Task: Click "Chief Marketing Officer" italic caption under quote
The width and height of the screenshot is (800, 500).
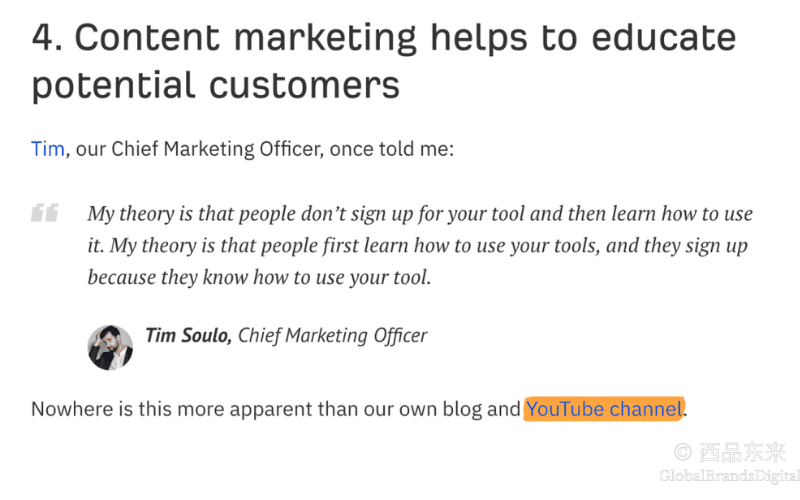Action: pos(333,336)
